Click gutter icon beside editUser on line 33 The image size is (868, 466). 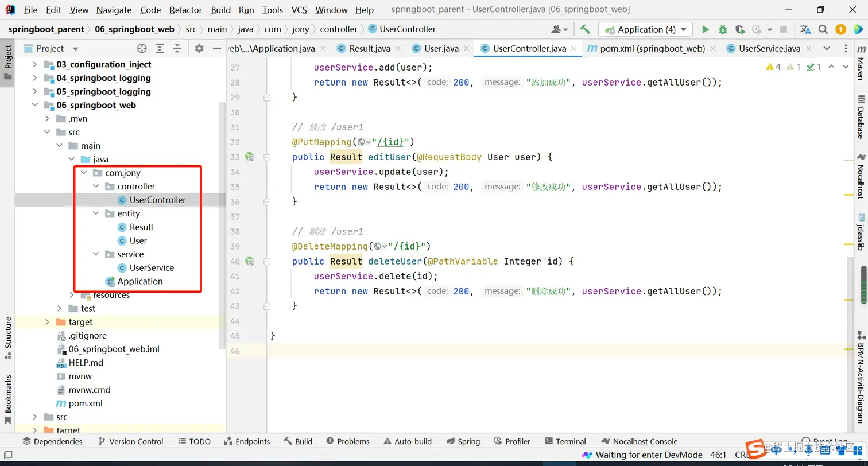pyautogui.click(x=250, y=157)
